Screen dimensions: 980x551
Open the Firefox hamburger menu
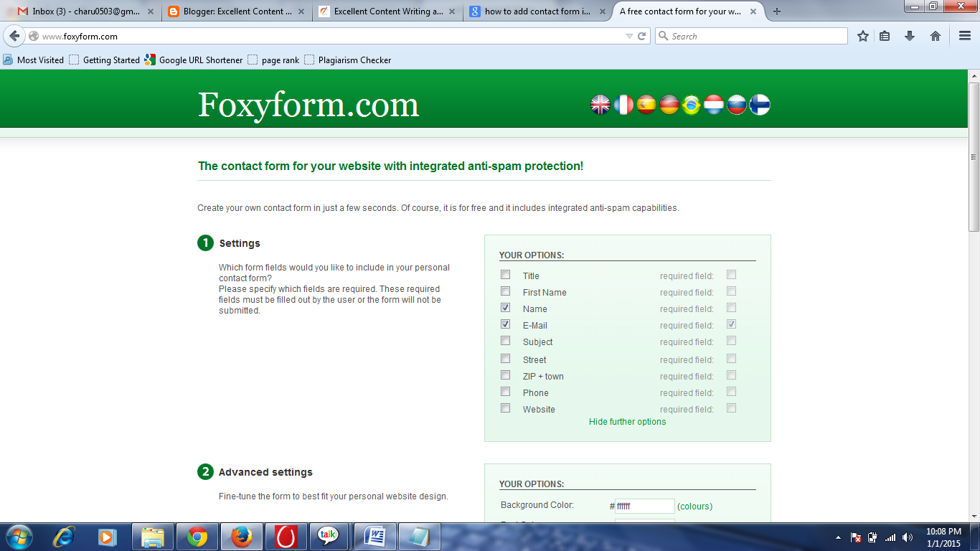click(x=965, y=36)
